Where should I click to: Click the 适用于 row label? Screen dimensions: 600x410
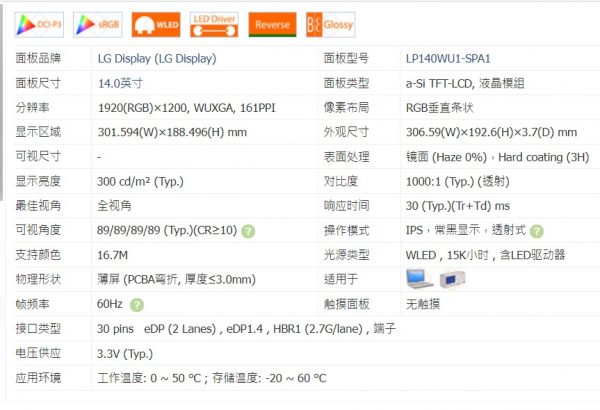[x=341, y=279]
